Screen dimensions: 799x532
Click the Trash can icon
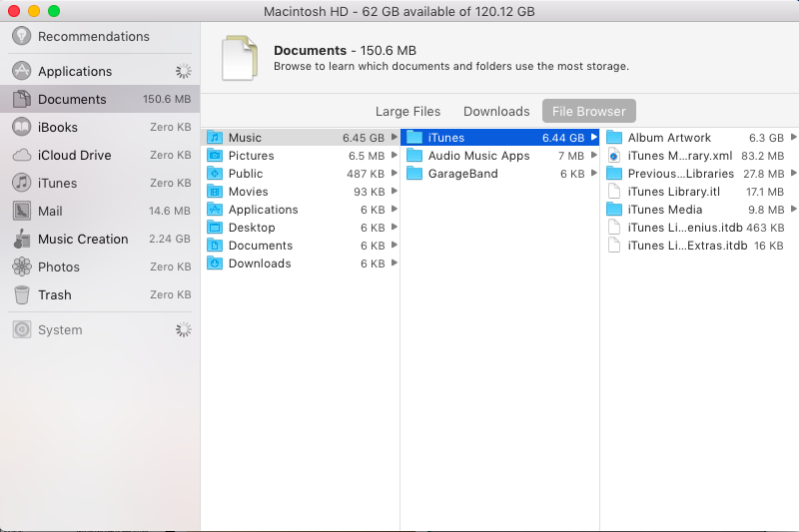pyautogui.click(x=21, y=294)
